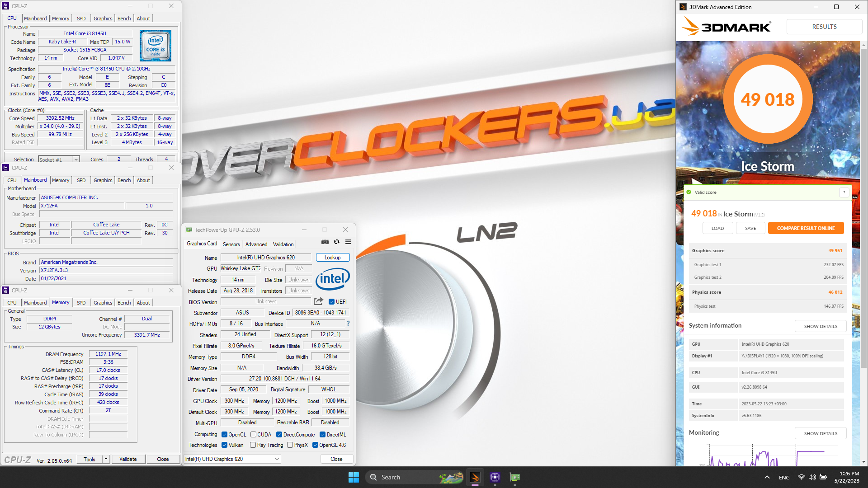This screenshot has height=488, width=868.
Task: Click the GPU-Z taskbar icon
Action: tap(515, 477)
